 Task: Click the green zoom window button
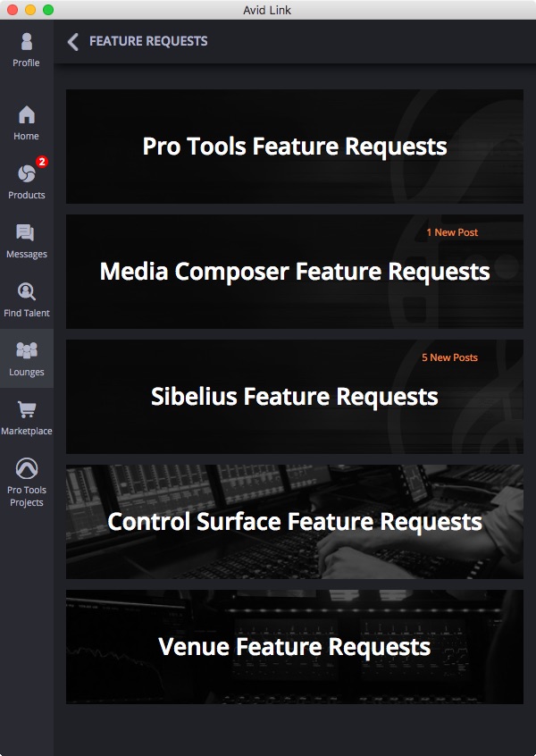48,10
